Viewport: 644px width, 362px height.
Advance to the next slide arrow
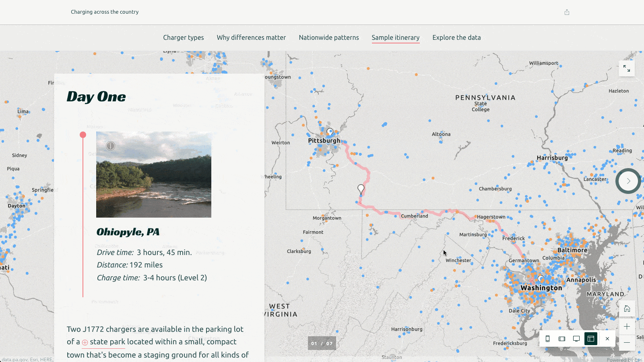[628, 181]
